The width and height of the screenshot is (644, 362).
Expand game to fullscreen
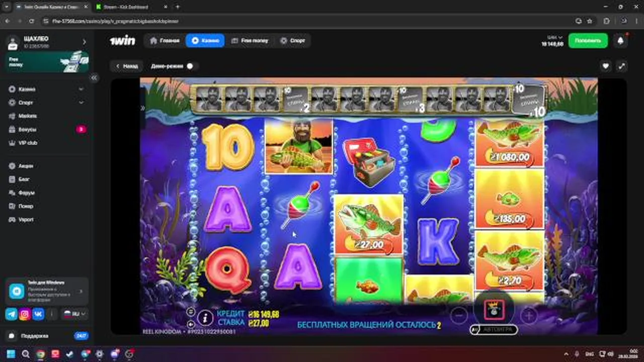pos(622,66)
